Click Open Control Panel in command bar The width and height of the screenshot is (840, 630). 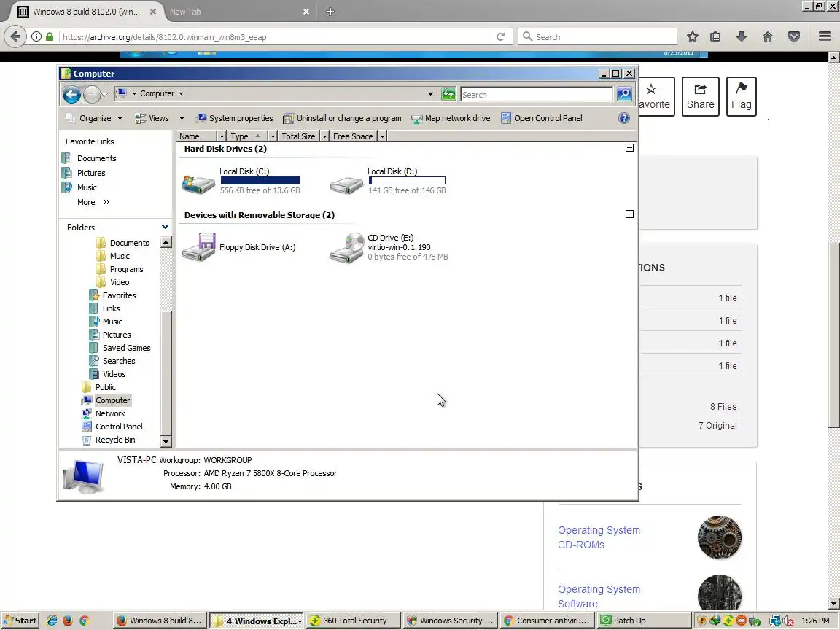tap(542, 118)
